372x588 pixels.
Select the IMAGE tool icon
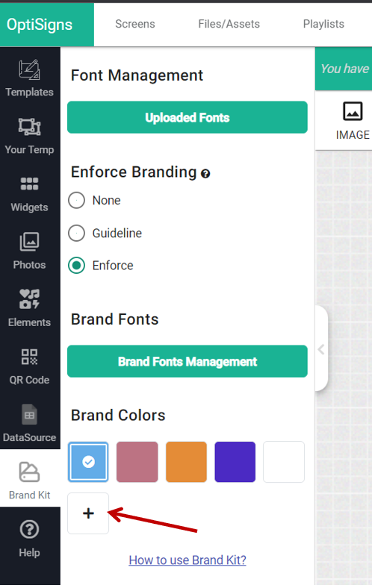(353, 111)
